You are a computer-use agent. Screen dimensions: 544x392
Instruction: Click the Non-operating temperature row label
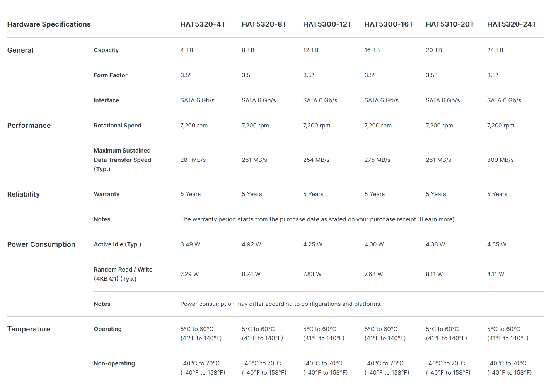click(114, 363)
